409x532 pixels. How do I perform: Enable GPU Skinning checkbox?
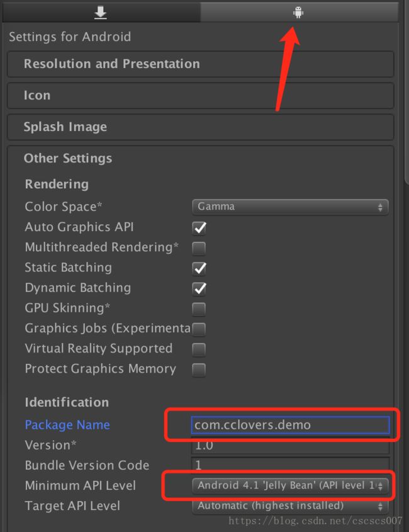[199, 309]
